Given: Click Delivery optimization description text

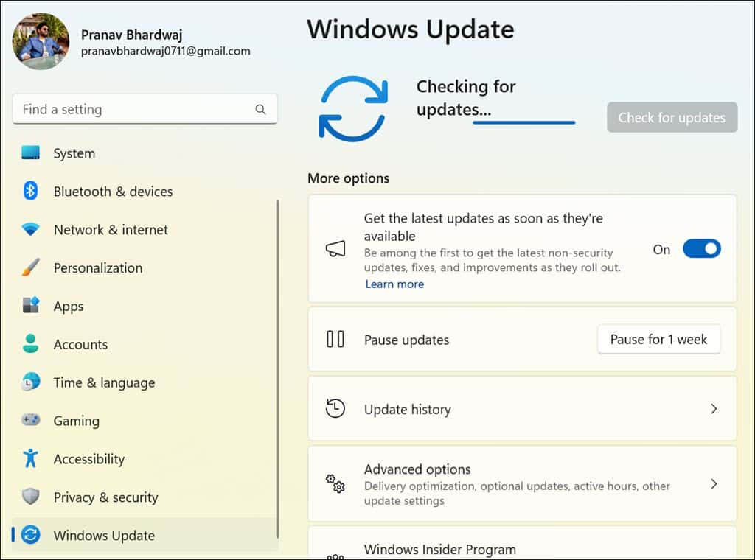Looking at the screenshot, I should (x=517, y=493).
